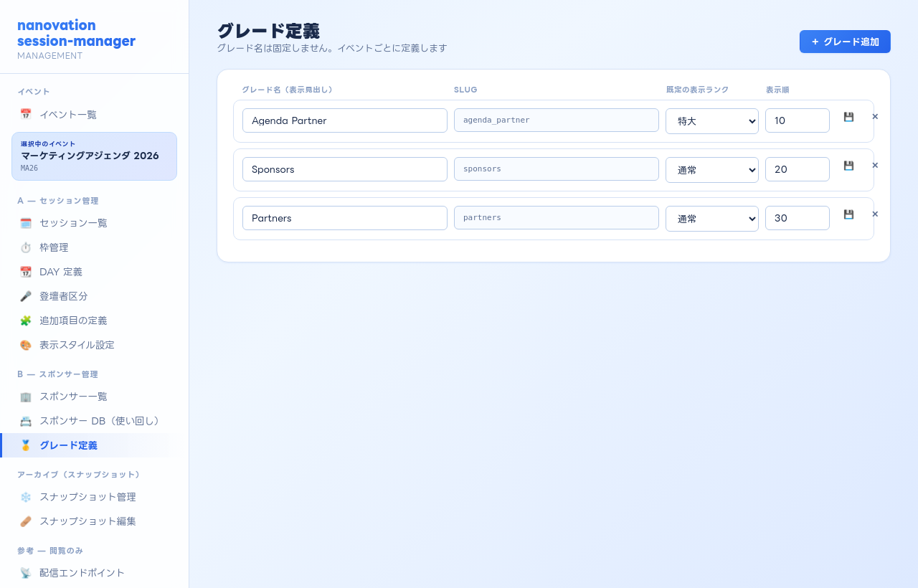The height and width of the screenshot is (588, 918).
Task: Open rank dropdown for Partners row
Action: 712,218
